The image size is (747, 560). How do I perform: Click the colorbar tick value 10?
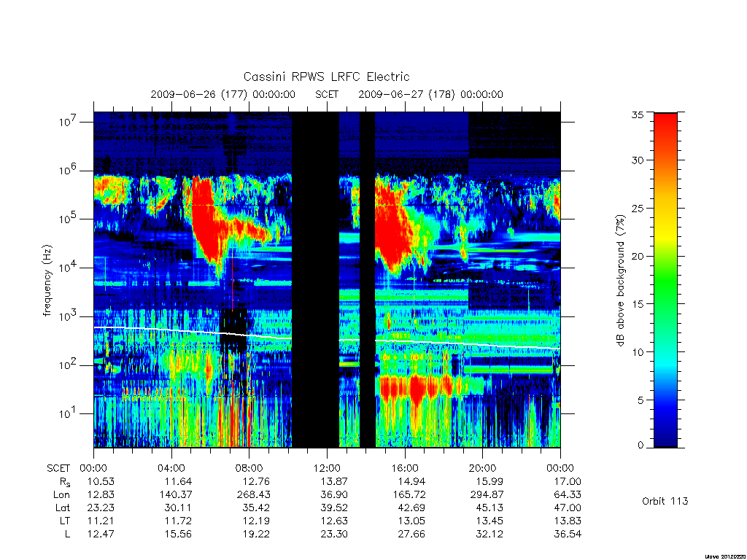[638, 352]
